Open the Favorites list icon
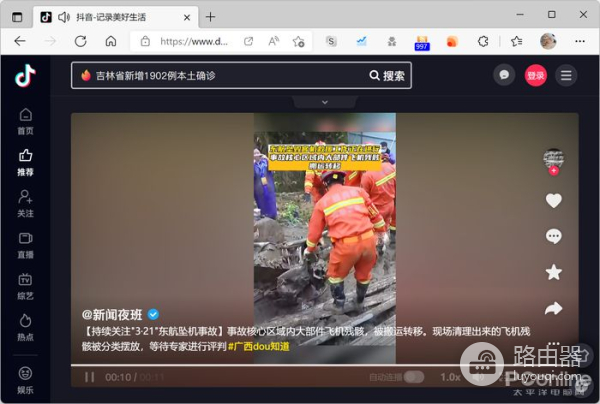The width and height of the screenshot is (600, 404). pyautogui.click(x=516, y=41)
